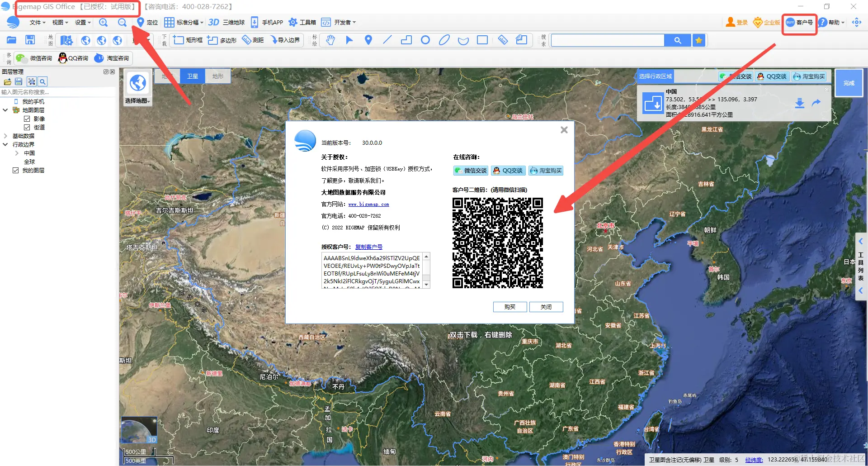Click the 微信咨询 WeChat consult icon
Viewport: 868px width, 466px height.
[34, 58]
